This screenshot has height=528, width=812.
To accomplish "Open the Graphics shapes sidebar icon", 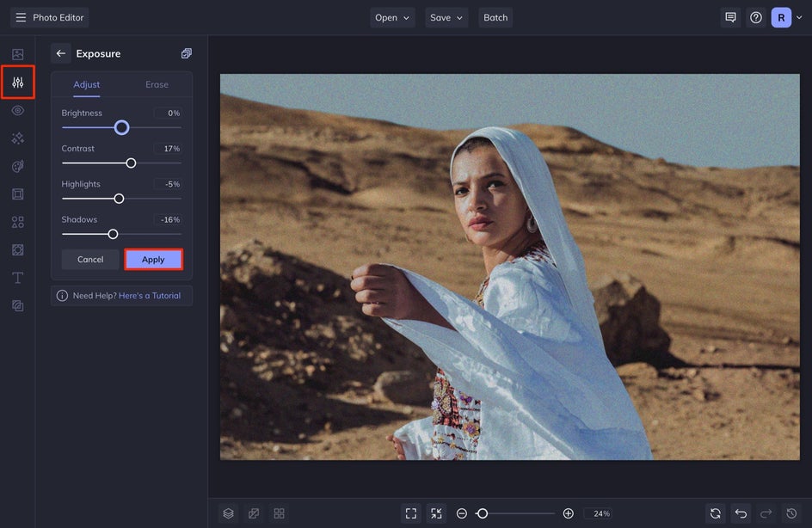I will point(17,222).
